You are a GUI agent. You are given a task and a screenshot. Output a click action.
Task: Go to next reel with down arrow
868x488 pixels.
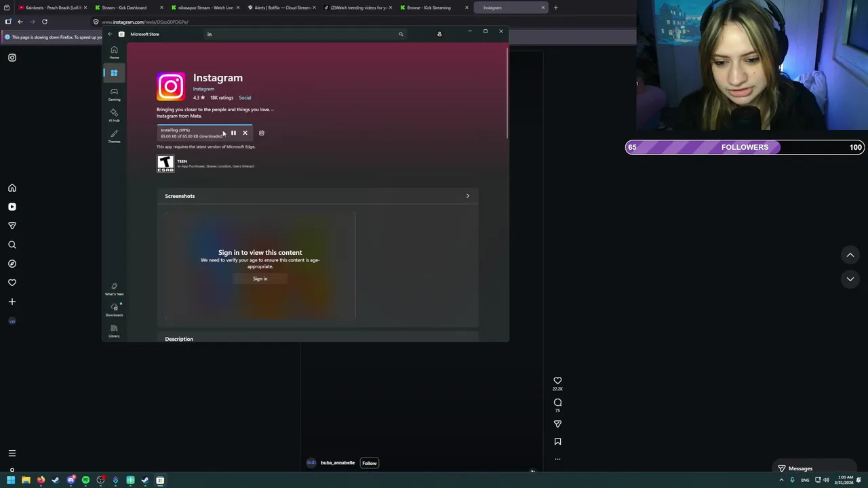(x=850, y=279)
